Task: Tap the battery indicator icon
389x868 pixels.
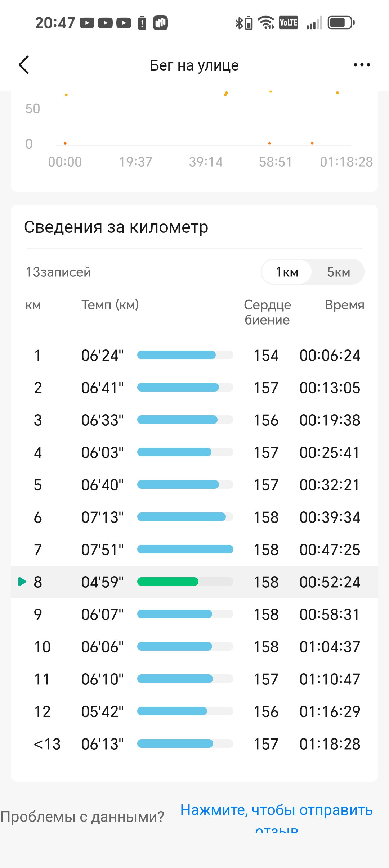Action: point(341,23)
